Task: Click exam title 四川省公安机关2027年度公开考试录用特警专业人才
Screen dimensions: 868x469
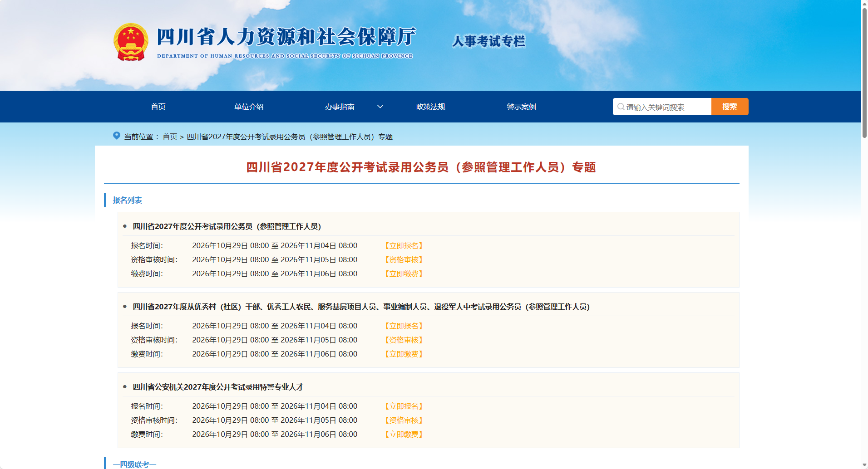Action: click(x=217, y=387)
